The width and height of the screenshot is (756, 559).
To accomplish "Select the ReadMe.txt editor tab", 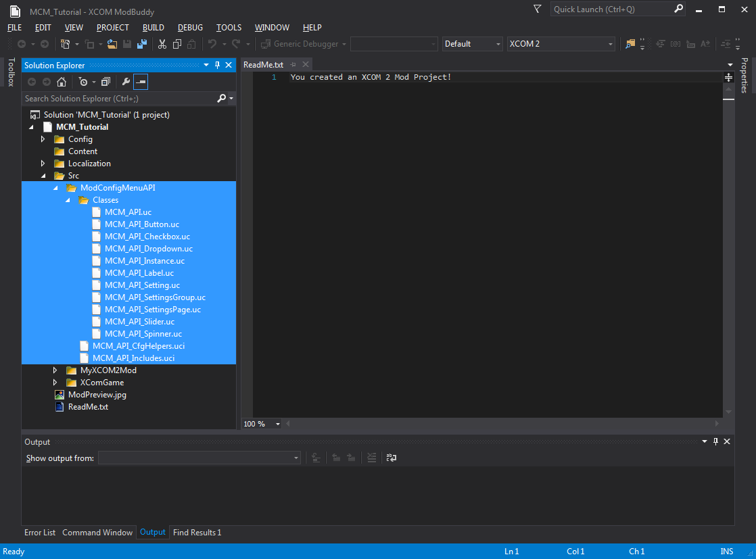I will tap(263, 65).
